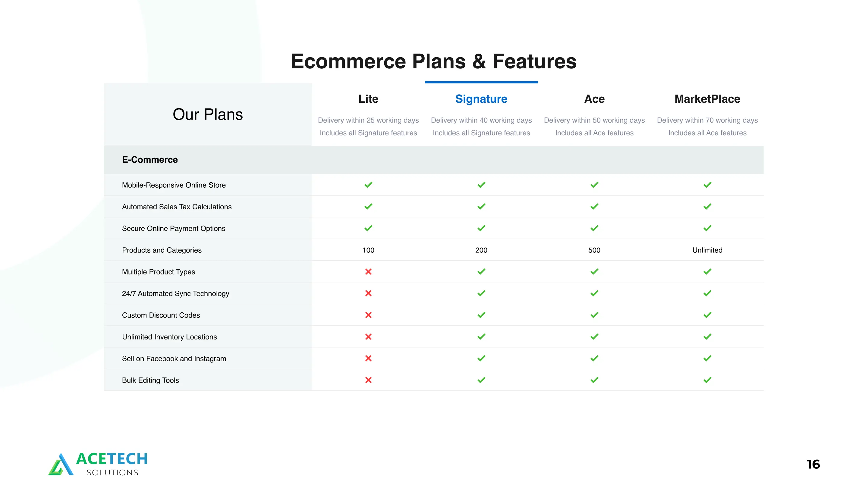The image size is (868, 488).
Task: Select the Ace plan heading
Action: [594, 99]
